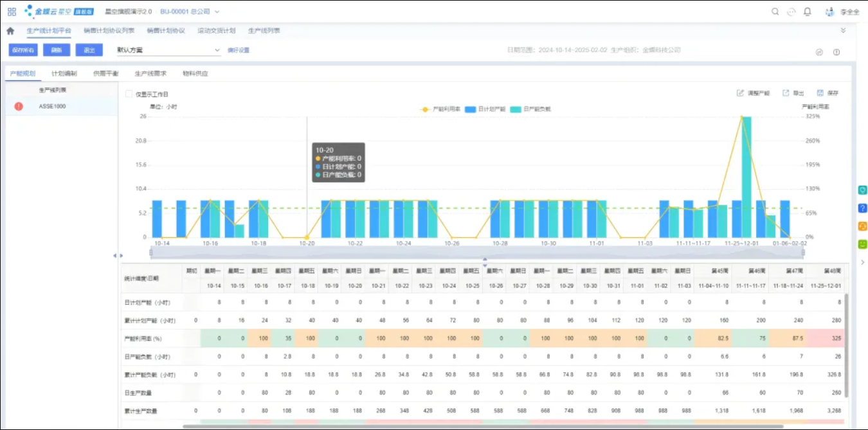Image resolution: width=868 pixels, height=430 pixels.
Task: Expand the BU-00001 总公司 organization dropdown
Action: click(x=190, y=12)
